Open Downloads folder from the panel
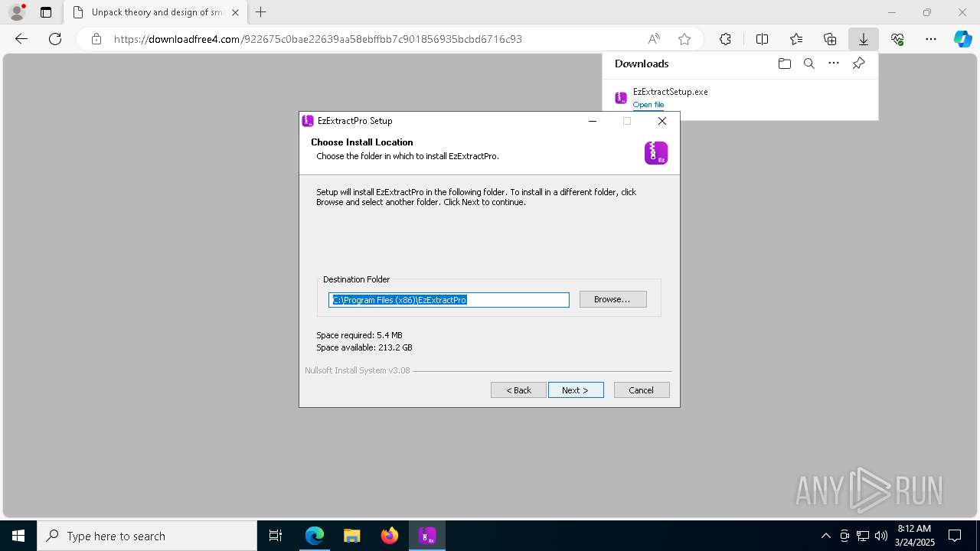 784,64
